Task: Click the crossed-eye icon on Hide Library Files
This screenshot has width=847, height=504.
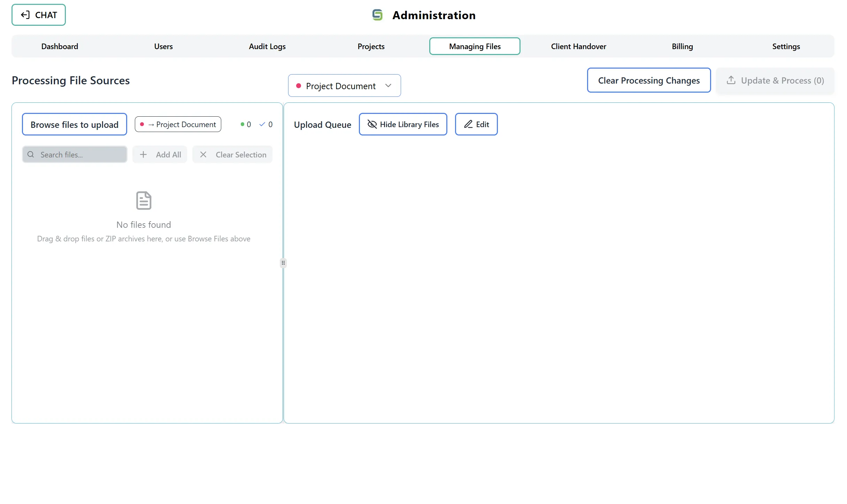Action: pyautogui.click(x=371, y=124)
